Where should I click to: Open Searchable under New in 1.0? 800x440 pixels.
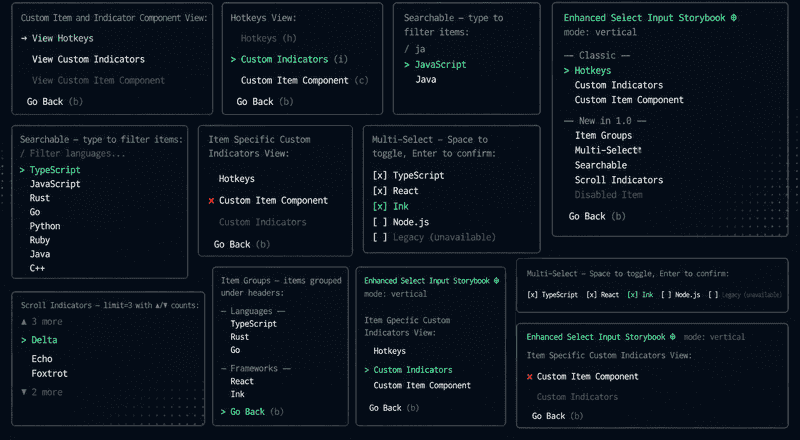[601, 165]
